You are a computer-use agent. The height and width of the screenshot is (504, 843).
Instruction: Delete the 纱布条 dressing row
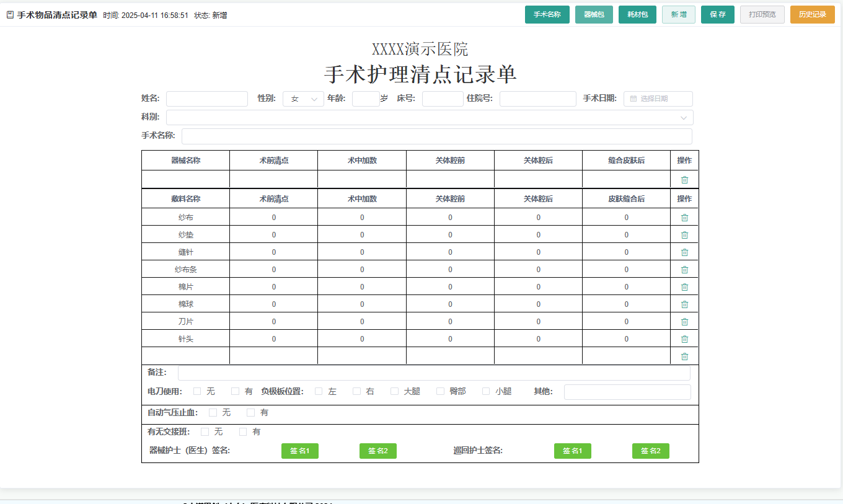684,270
